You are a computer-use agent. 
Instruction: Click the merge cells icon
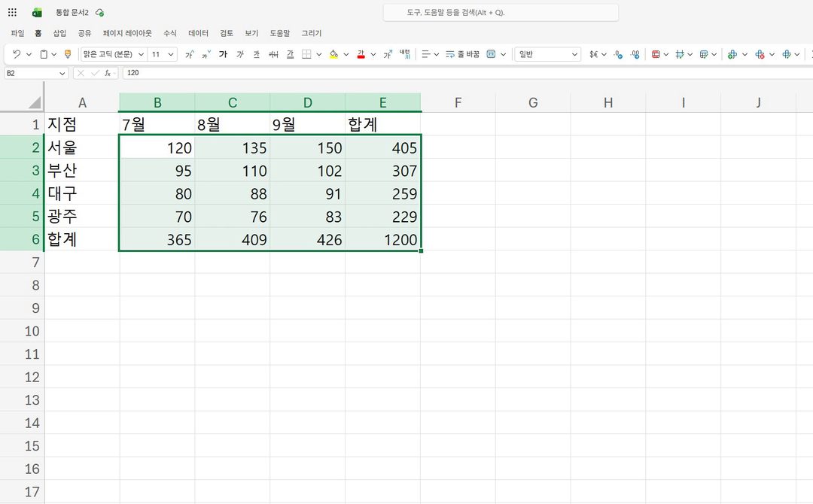coord(491,54)
